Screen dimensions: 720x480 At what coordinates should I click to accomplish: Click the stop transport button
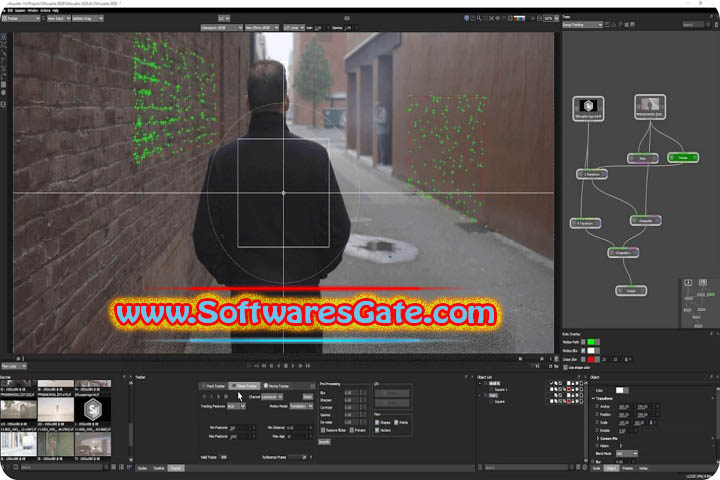point(286,366)
